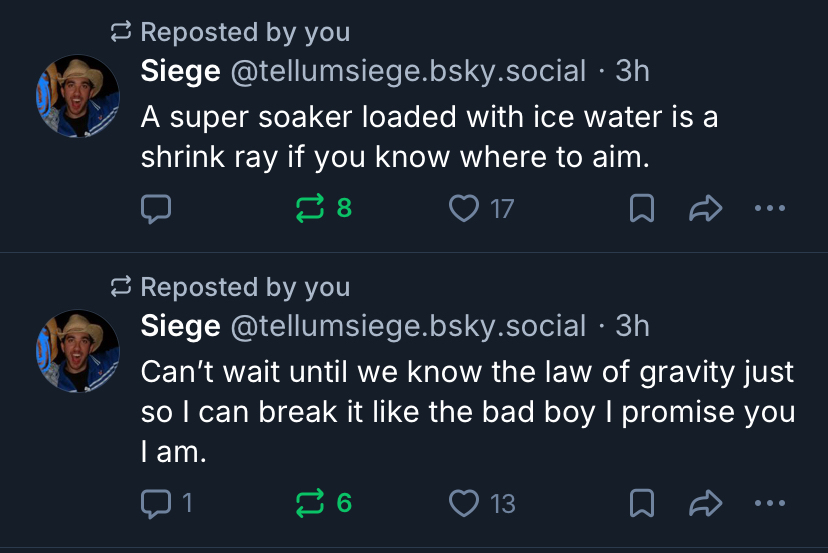828x553 pixels.
Task: Open Siege's avatar on the gravity post
Action: (78, 350)
